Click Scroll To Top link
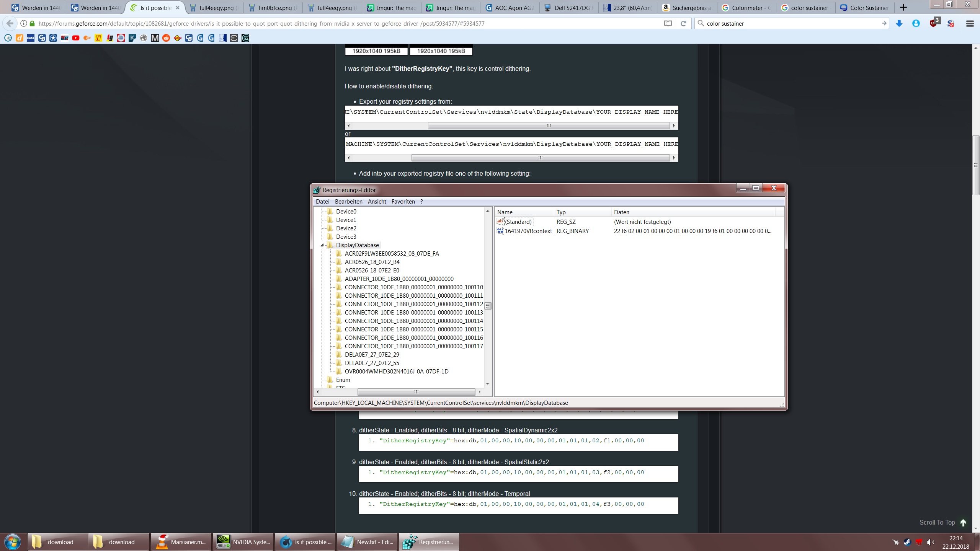Screen dimensions: 980x551 [x=943, y=523]
